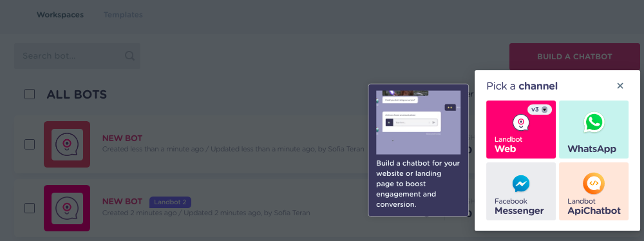Tick the ALL BOTS select-all checkbox
The image size is (644, 241).
pos(30,94)
